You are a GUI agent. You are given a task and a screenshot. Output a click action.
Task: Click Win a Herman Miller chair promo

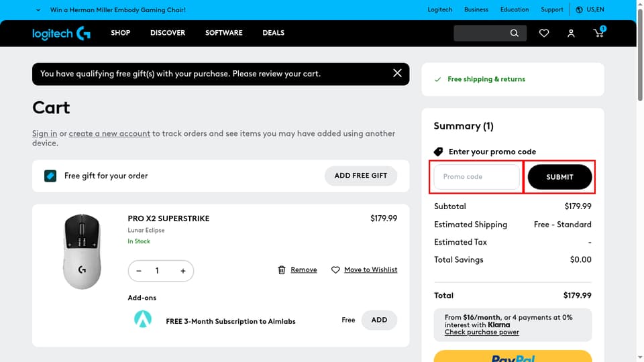click(x=118, y=10)
